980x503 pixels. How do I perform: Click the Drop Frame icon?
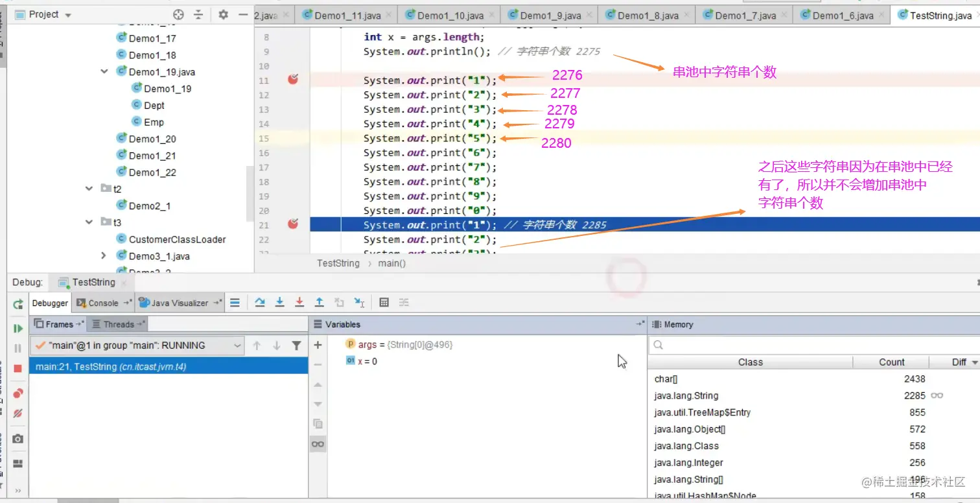click(339, 303)
